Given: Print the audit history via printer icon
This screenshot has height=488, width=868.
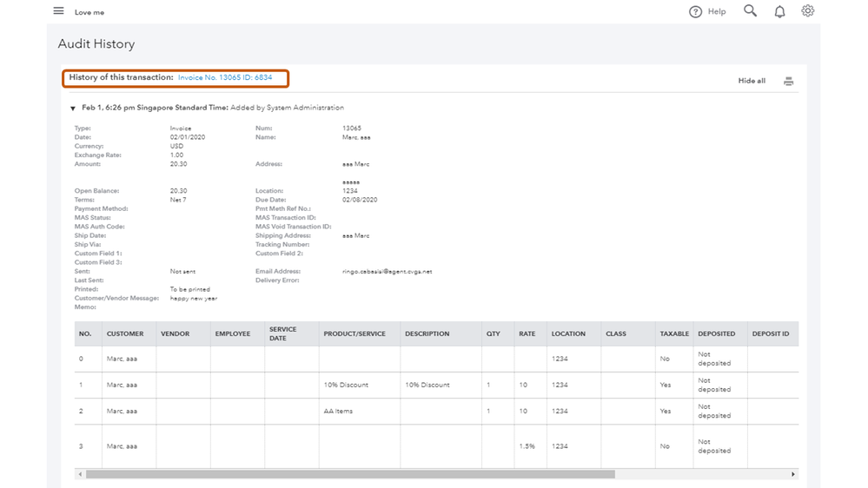Looking at the screenshot, I should click(x=788, y=82).
